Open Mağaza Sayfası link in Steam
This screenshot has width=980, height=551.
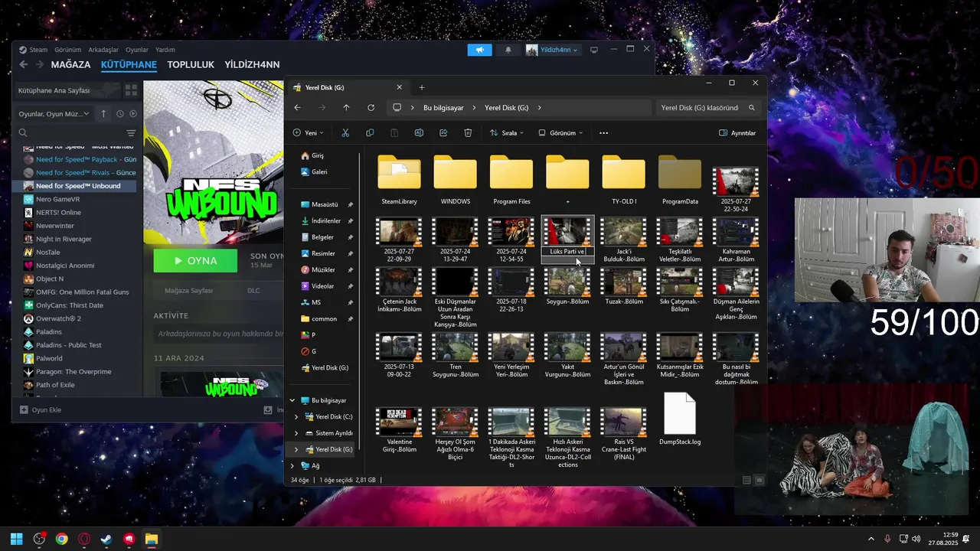coord(191,291)
